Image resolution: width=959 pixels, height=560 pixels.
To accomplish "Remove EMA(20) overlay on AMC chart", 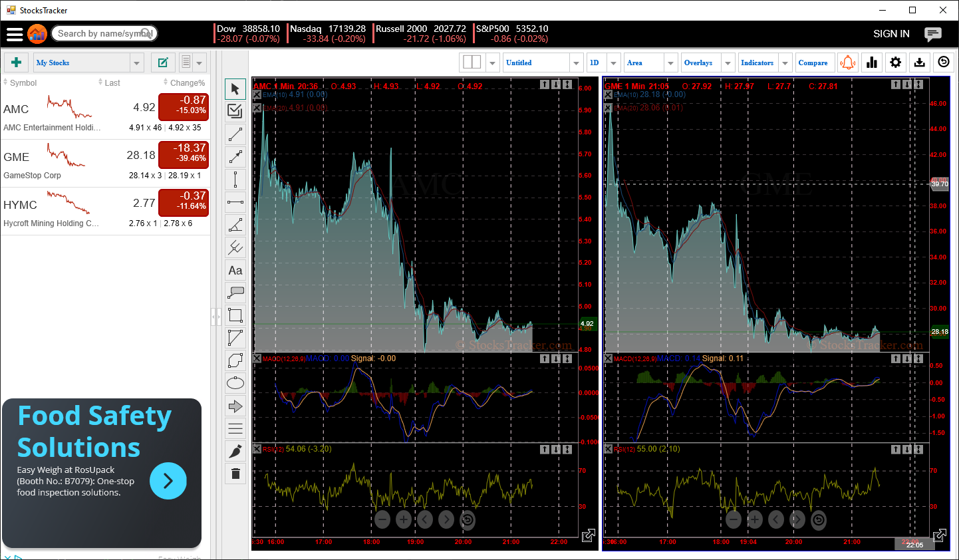I will point(257,108).
